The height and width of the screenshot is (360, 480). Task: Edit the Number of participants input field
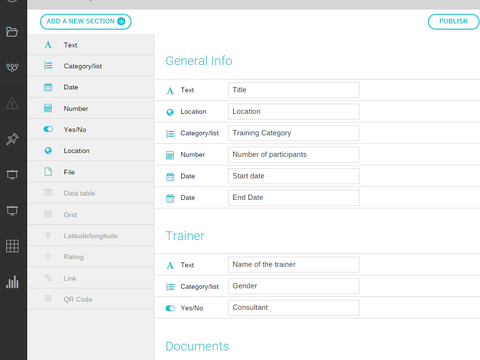click(x=294, y=155)
